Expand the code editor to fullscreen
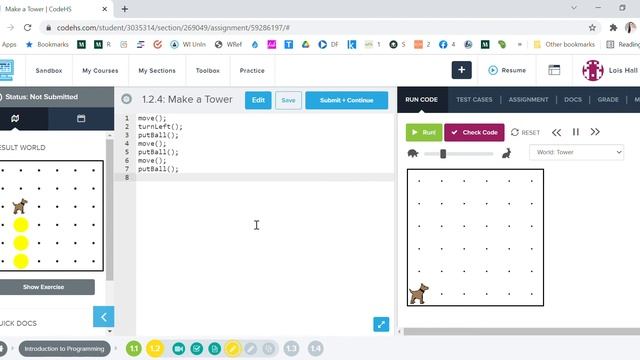Screen dimensions: 640x360 coord(381,324)
